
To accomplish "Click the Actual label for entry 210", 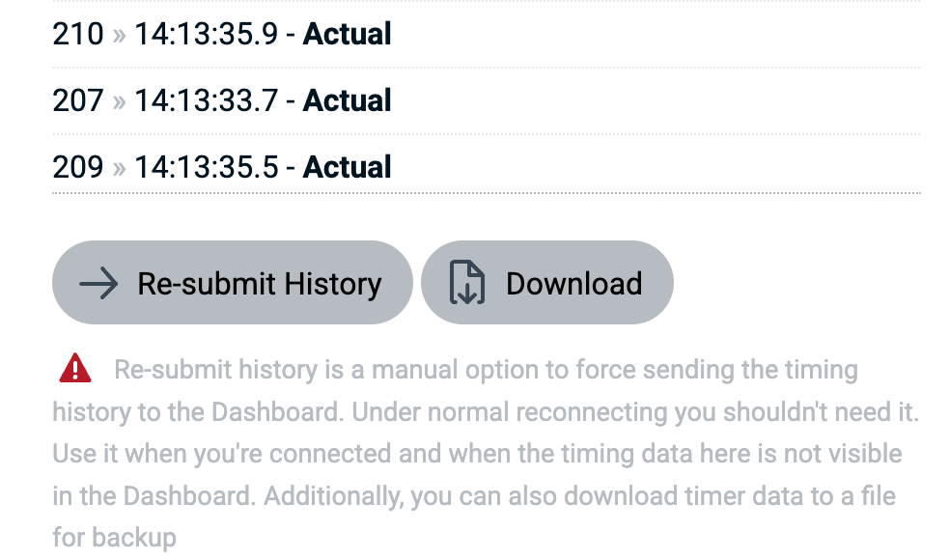I will 347,35.
